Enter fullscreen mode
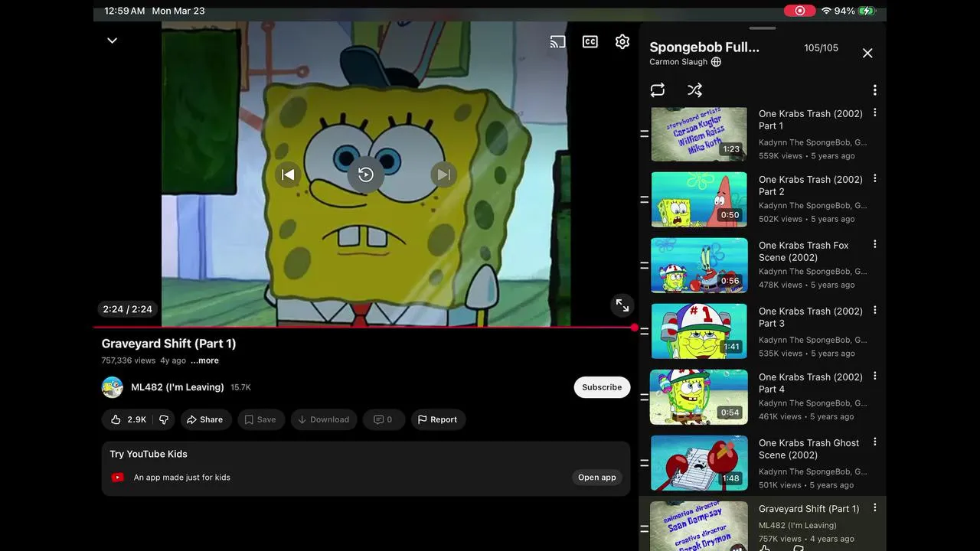Image resolution: width=980 pixels, height=551 pixels. click(x=622, y=306)
